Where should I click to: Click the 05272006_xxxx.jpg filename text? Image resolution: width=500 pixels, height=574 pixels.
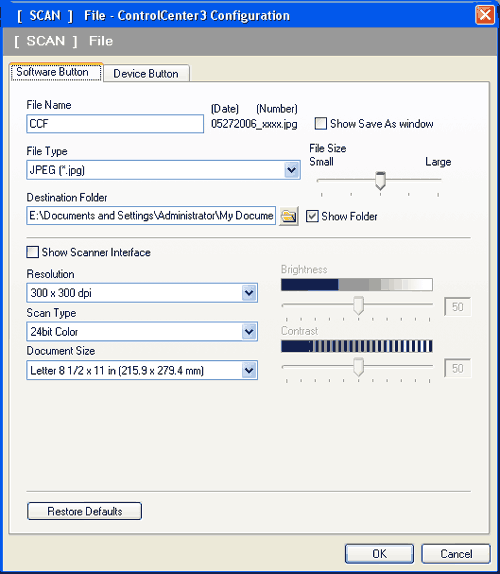point(254,124)
